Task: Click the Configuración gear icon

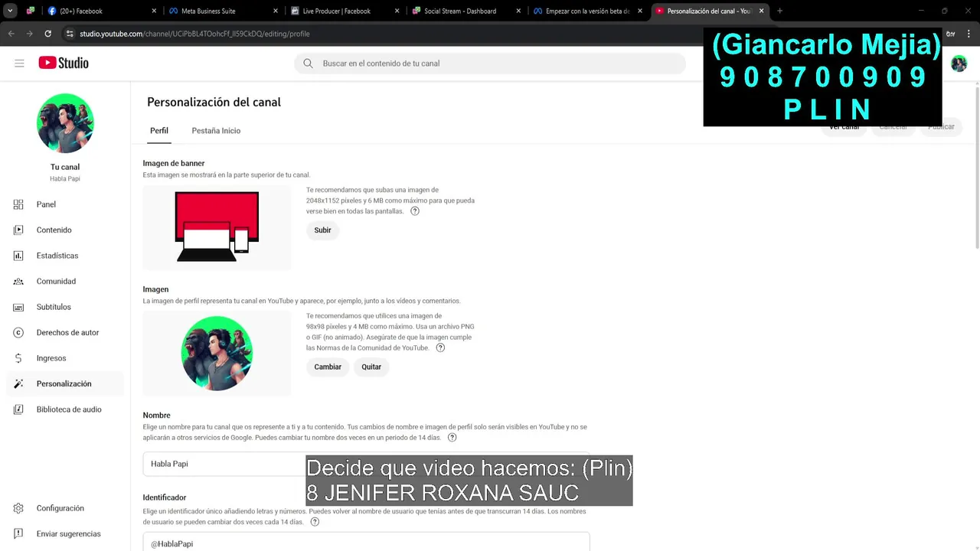Action: (x=18, y=508)
